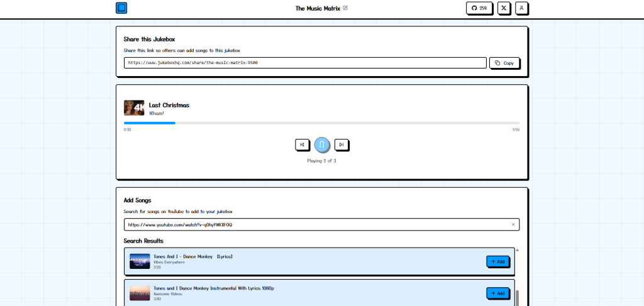The height and width of the screenshot is (306, 644).
Task: Click the blue Jukebox logo icon
Action: [121, 8]
